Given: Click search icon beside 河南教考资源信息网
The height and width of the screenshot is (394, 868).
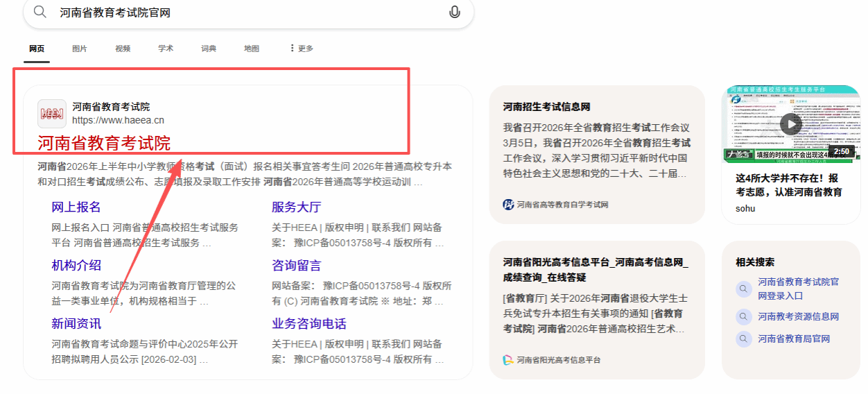Looking at the screenshot, I should pos(743,317).
